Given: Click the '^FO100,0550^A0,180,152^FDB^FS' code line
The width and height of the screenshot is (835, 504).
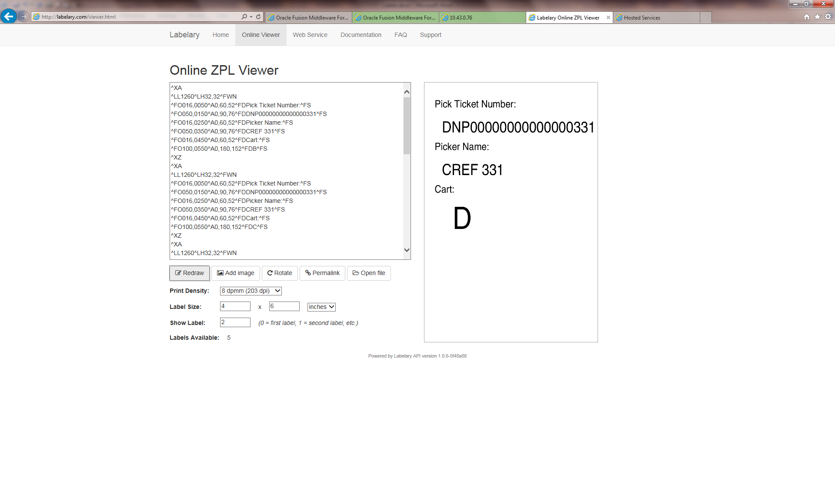Looking at the screenshot, I should click(219, 149).
